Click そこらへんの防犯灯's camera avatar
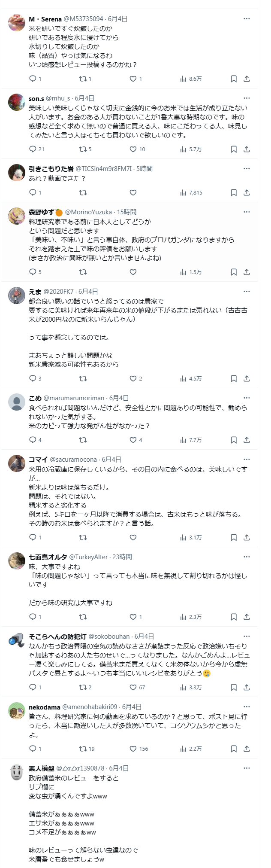Viewport: 271px width, 868px height. click(x=17, y=640)
